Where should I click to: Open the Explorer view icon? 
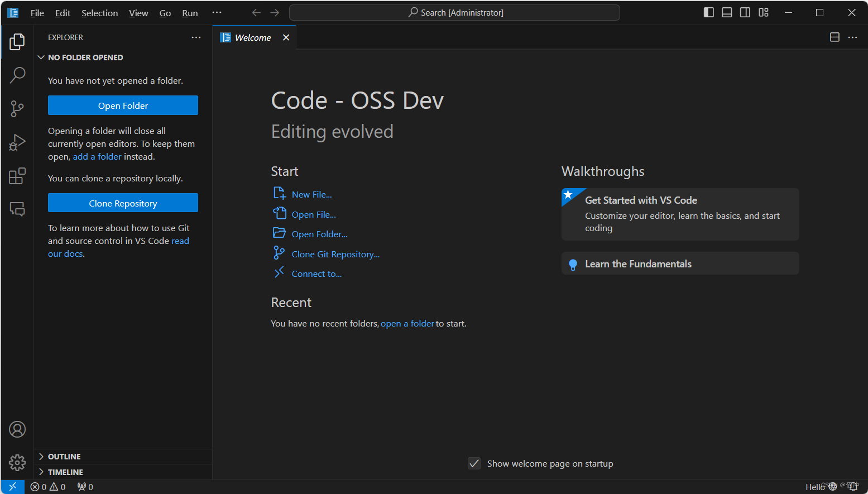[x=17, y=41]
